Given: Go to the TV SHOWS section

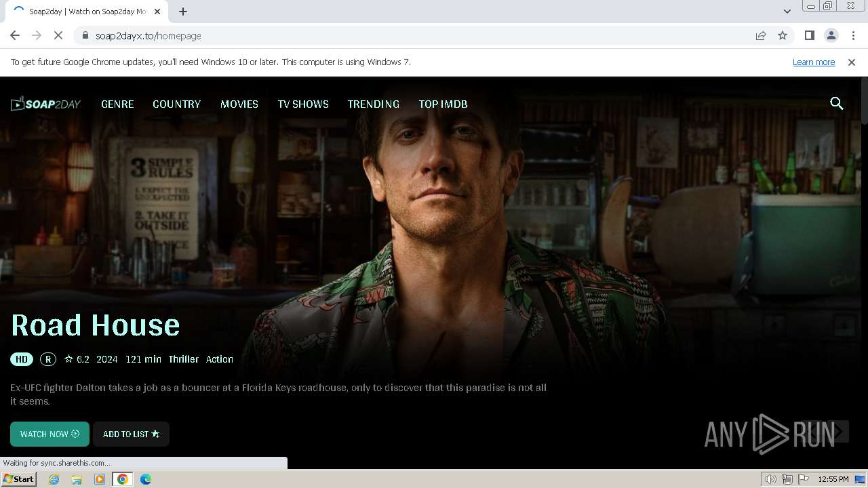Looking at the screenshot, I should click(303, 104).
